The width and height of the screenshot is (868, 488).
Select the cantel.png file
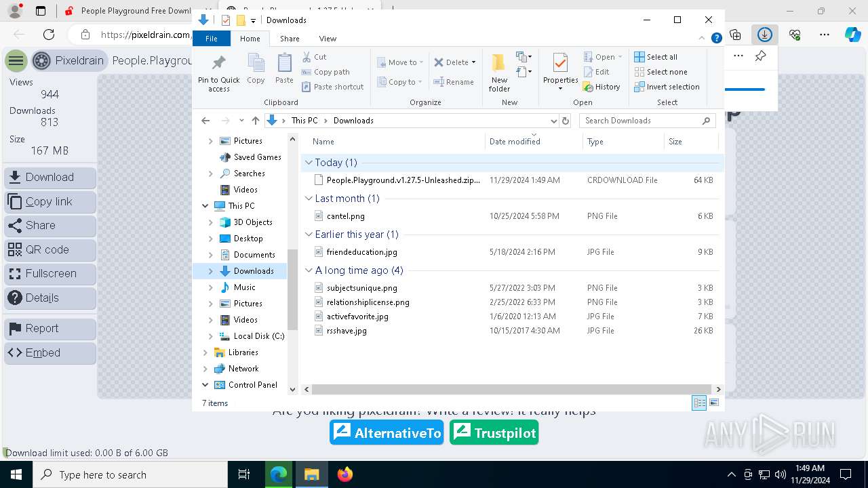point(345,216)
